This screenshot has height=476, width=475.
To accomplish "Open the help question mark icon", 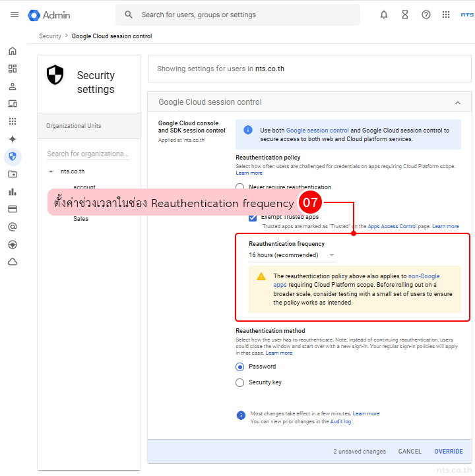I will (426, 15).
